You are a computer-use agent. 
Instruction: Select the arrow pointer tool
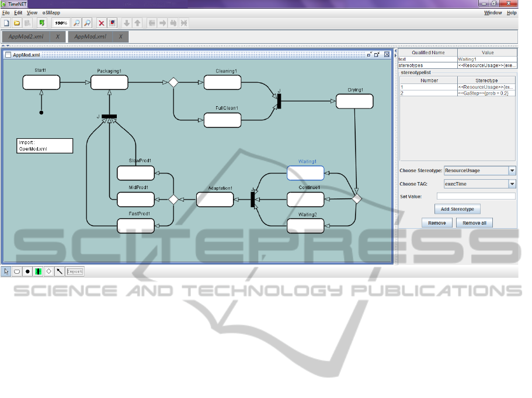coord(6,271)
